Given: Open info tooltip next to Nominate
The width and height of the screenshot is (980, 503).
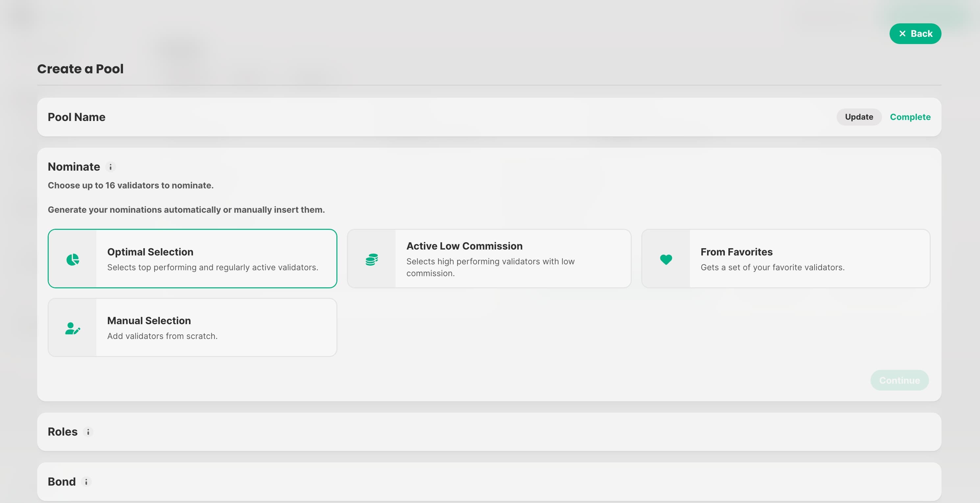Looking at the screenshot, I should pos(111,167).
